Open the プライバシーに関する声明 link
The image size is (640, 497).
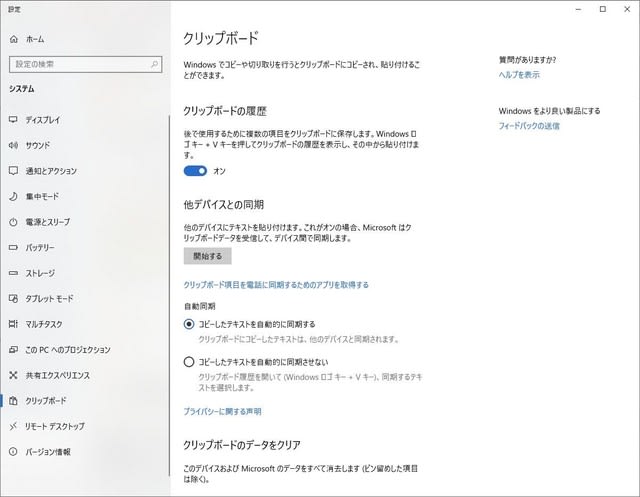[x=222, y=411]
